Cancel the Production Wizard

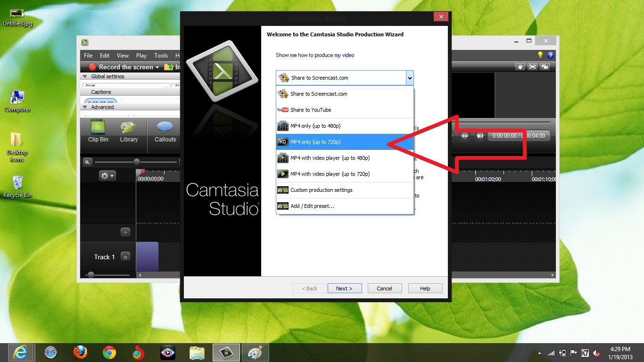(x=384, y=288)
